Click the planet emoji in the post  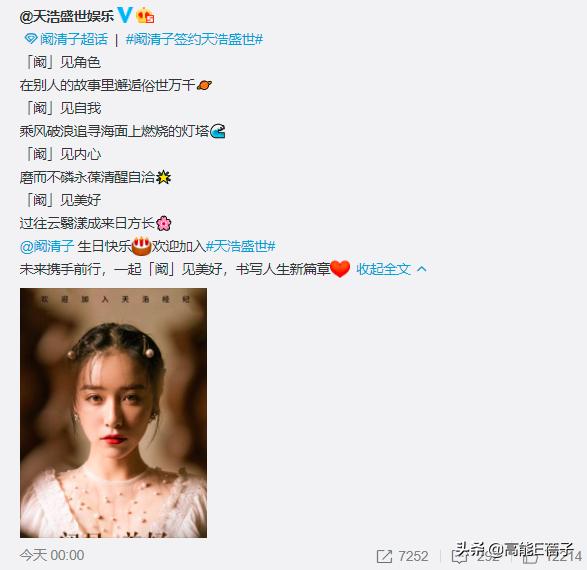coord(204,85)
